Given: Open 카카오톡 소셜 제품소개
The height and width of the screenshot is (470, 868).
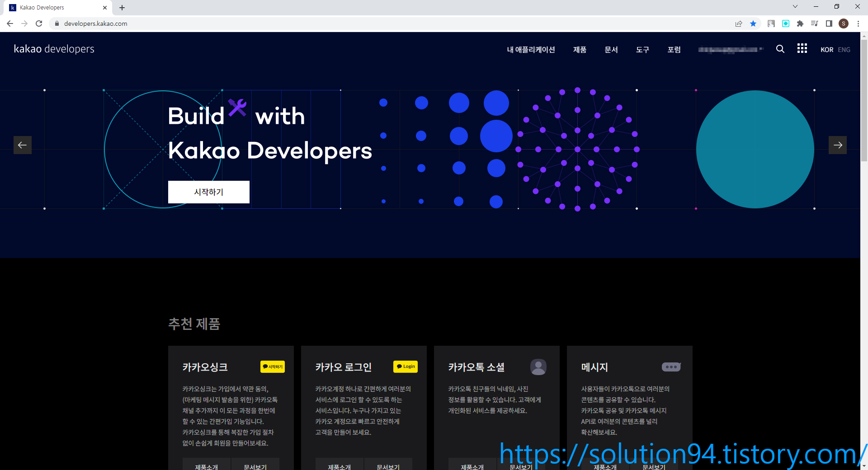Looking at the screenshot, I should point(472,465).
